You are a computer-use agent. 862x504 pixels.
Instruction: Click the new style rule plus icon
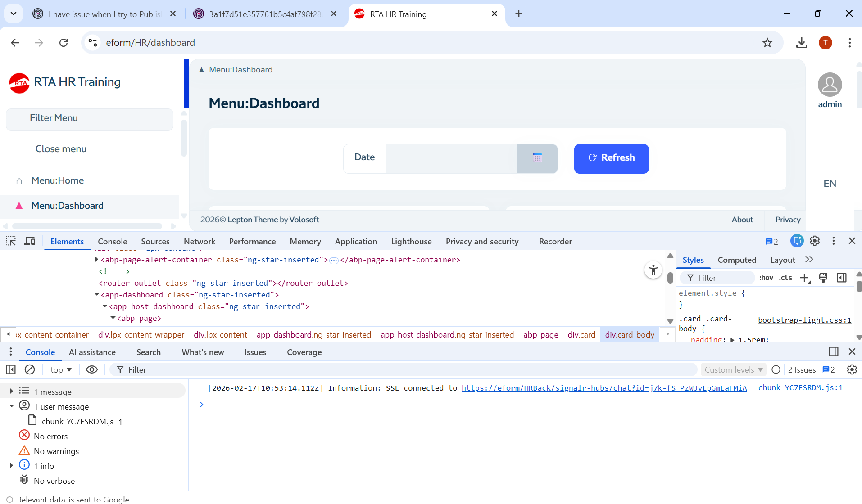click(x=805, y=278)
